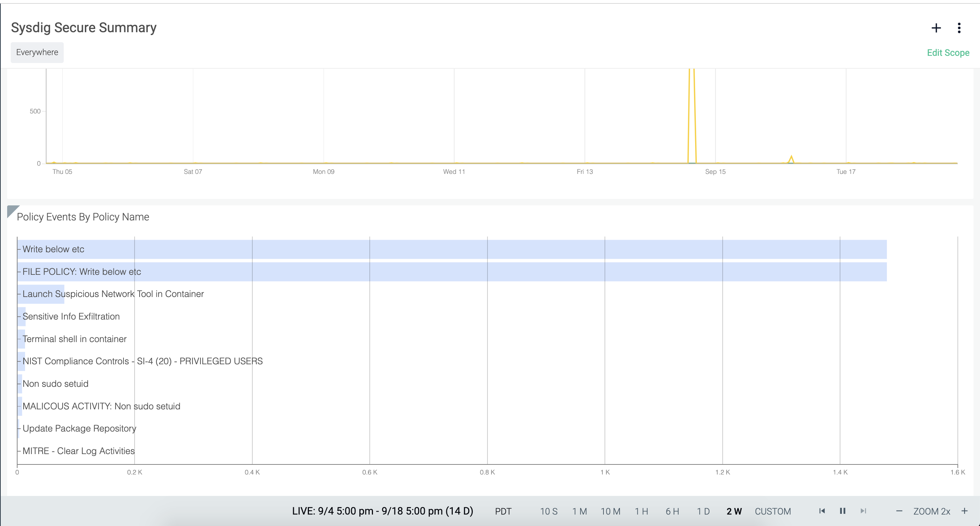Select the 1 M time interval
Viewport: 980px width, 526px height.
click(x=579, y=511)
